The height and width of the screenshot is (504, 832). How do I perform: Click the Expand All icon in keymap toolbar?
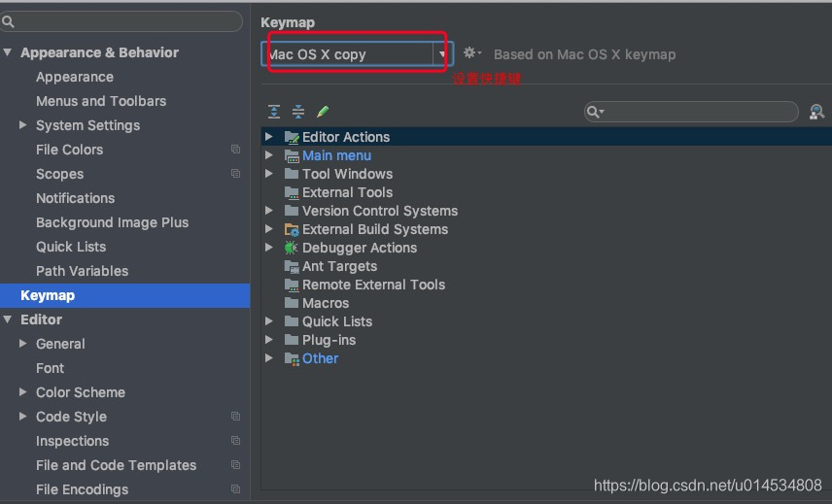pyautogui.click(x=274, y=113)
